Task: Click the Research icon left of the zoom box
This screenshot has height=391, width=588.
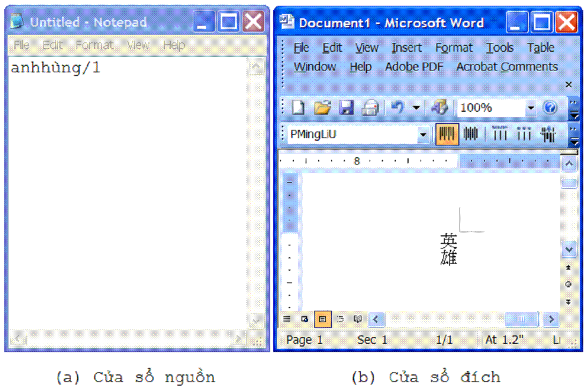Action: tap(440, 108)
